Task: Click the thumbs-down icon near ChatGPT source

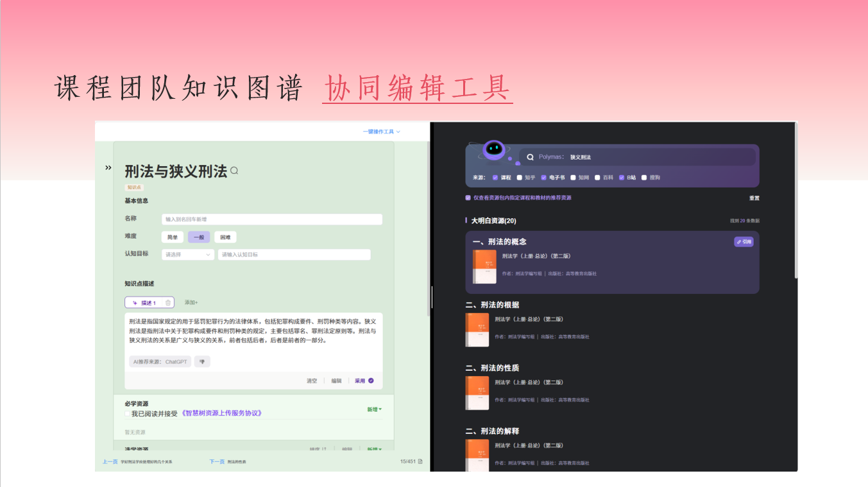Action: click(202, 361)
